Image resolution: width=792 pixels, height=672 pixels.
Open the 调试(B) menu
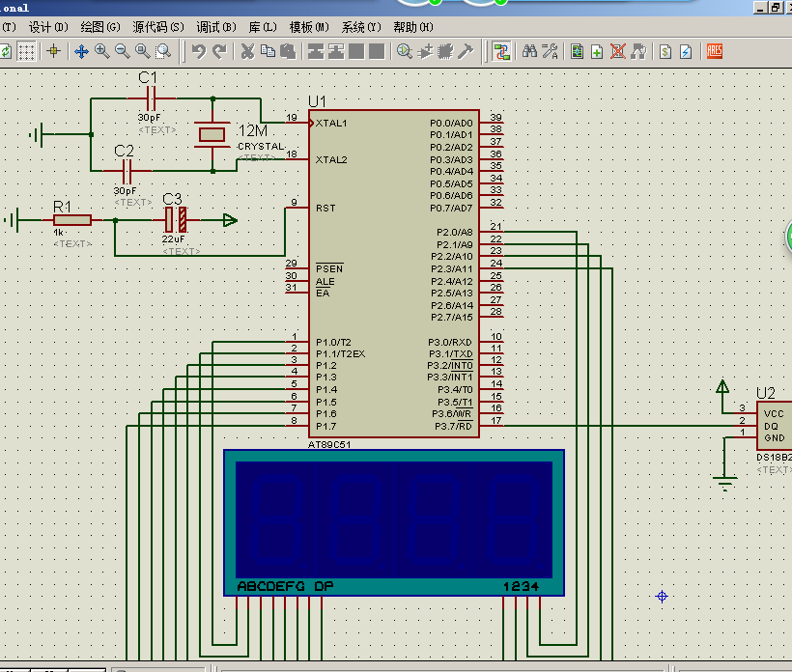[216, 27]
